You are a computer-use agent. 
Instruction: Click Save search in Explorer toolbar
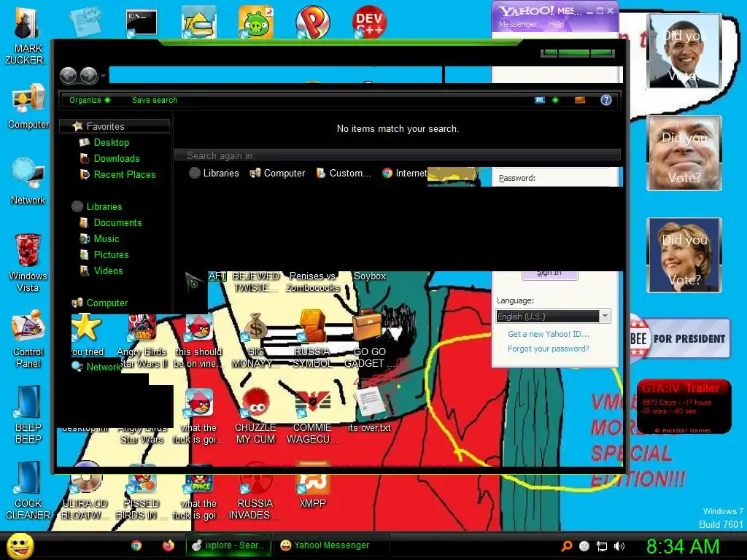click(155, 100)
